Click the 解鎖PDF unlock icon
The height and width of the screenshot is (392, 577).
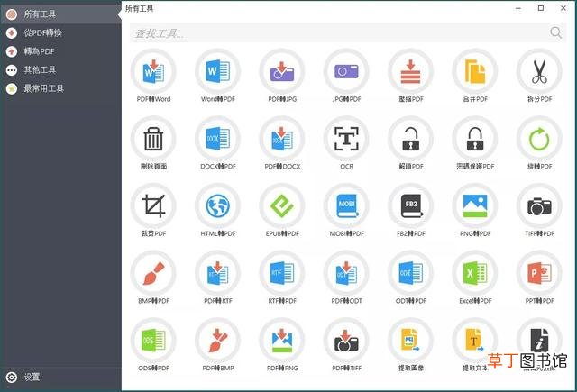[411, 139]
